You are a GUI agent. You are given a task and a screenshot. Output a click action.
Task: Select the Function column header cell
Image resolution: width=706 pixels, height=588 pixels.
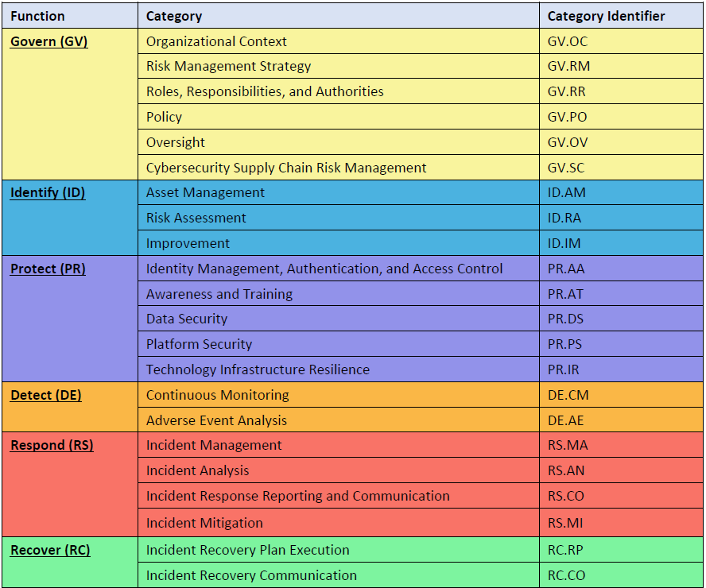[x=37, y=16]
